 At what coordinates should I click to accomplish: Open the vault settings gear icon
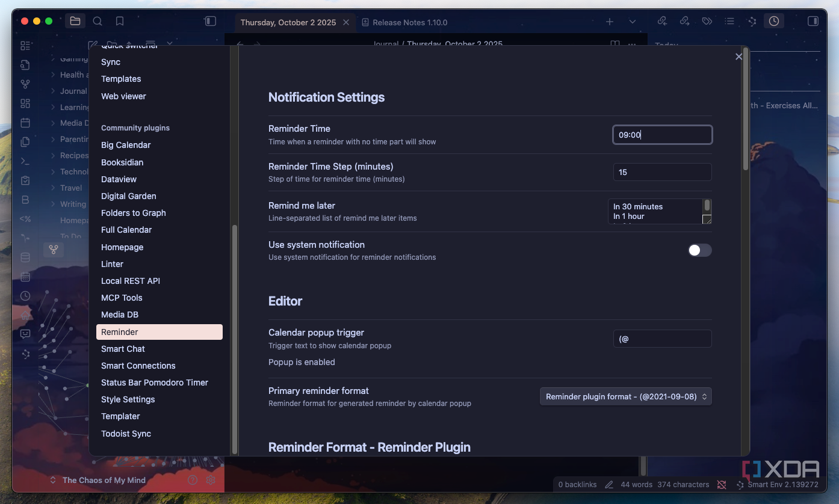pos(211,480)
